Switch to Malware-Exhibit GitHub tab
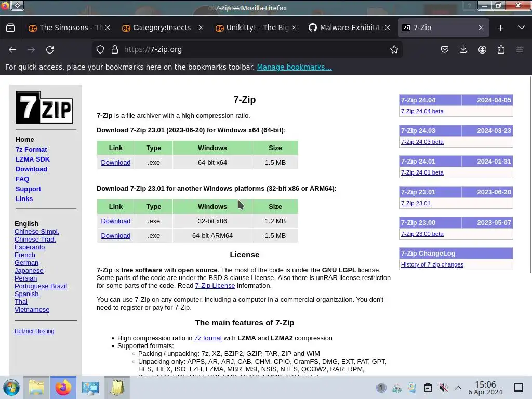532x399 pixels. (x=349, y=28)
